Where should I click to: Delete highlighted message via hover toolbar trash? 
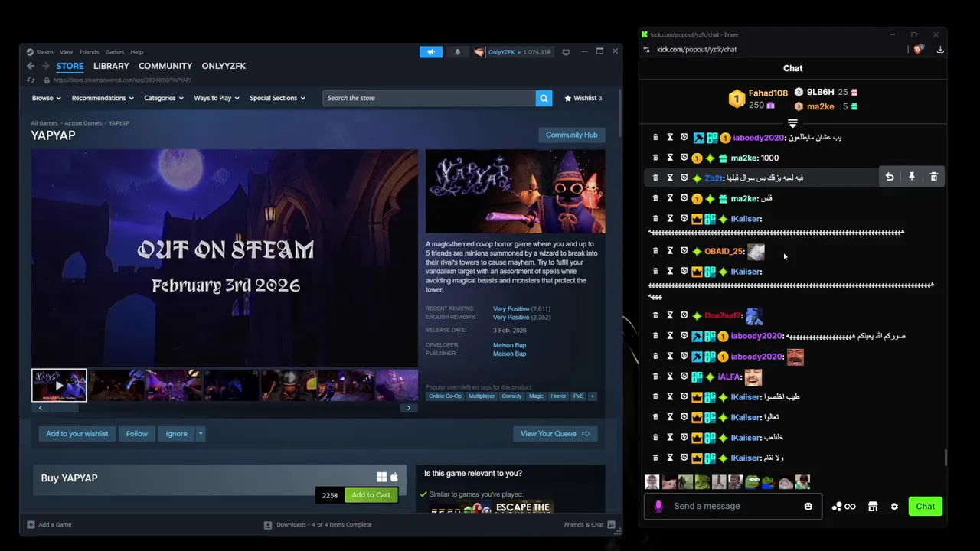pos(933,177)
